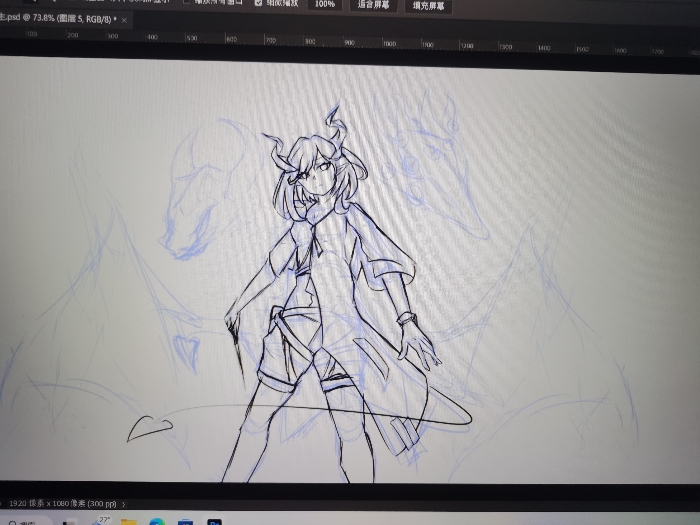700x525 pixels.
Task: Open the weather widget showing 27°
Action: 101,521
